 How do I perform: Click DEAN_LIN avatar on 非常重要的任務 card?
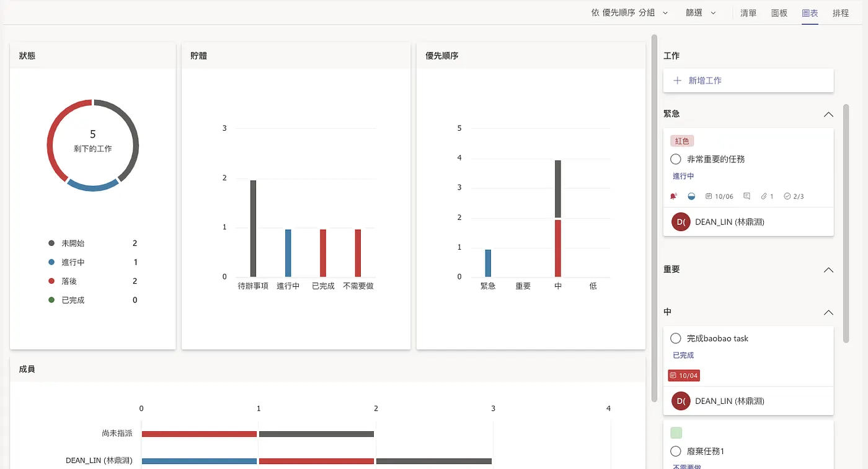(681, 222)
